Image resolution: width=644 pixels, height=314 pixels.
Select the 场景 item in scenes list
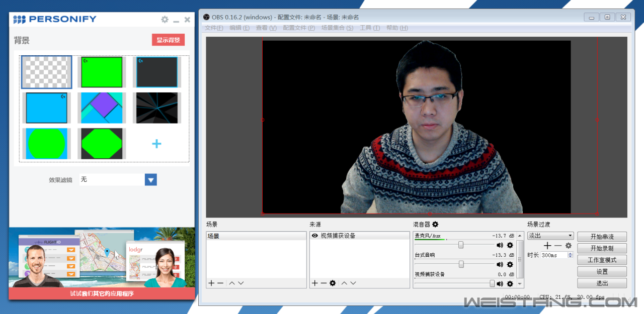point(256,236)
